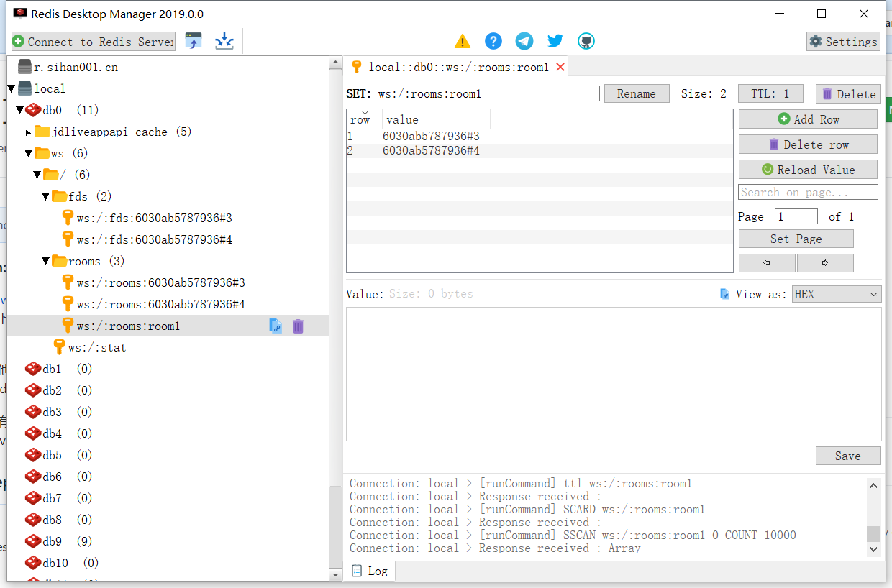This screenshot has height=588, width=892.
Task: Click the blue document icon on the ws:/:rooms:room1 row
Action: [276, 326]
